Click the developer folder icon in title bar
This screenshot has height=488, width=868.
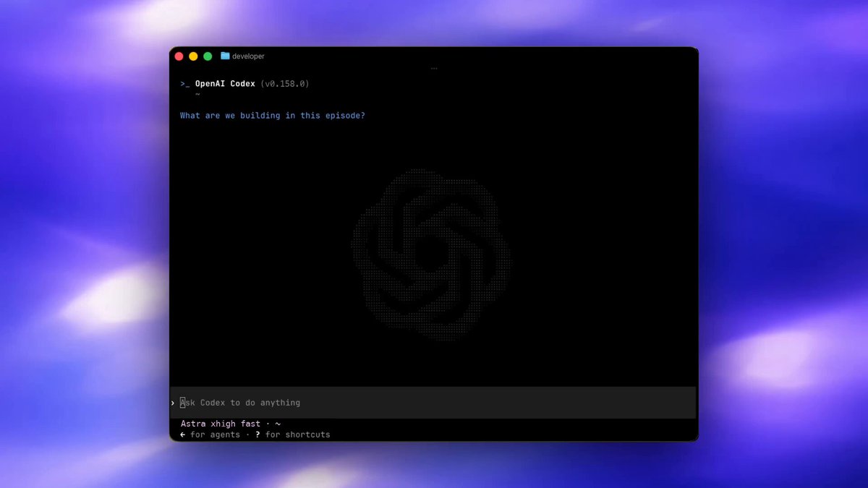tap(225, 56)
